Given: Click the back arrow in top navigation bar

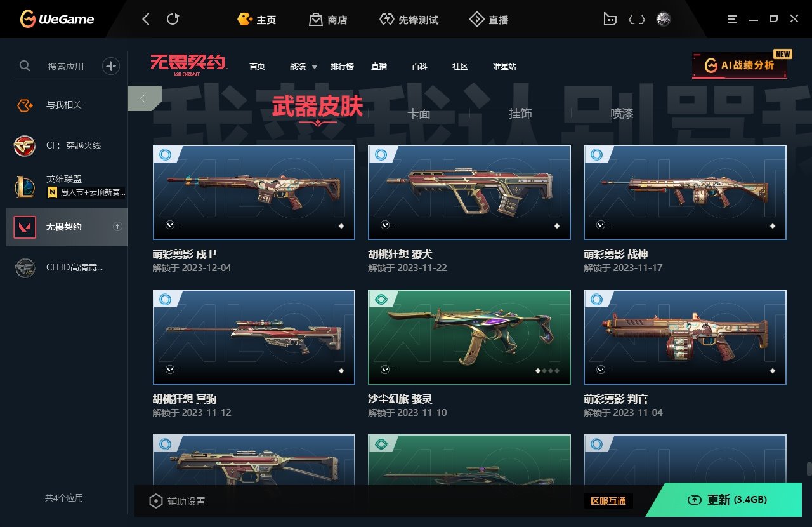Looking at the screenshot, I should 146,20.
